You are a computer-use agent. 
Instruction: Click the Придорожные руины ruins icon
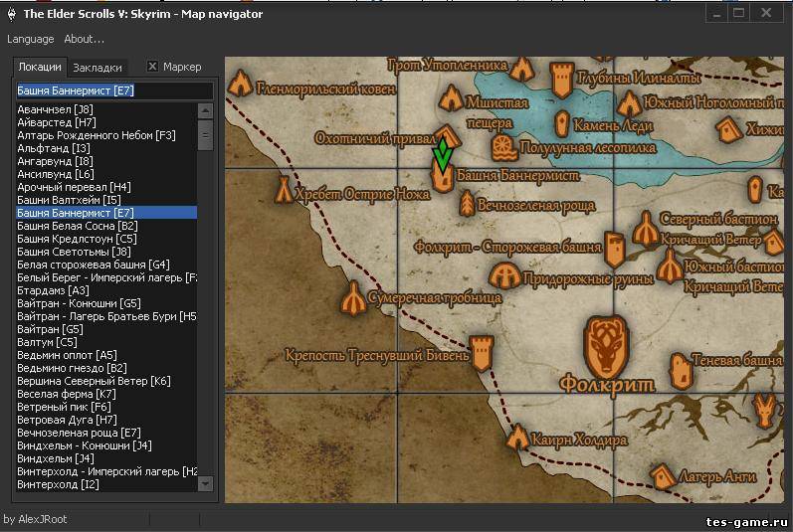504,275
